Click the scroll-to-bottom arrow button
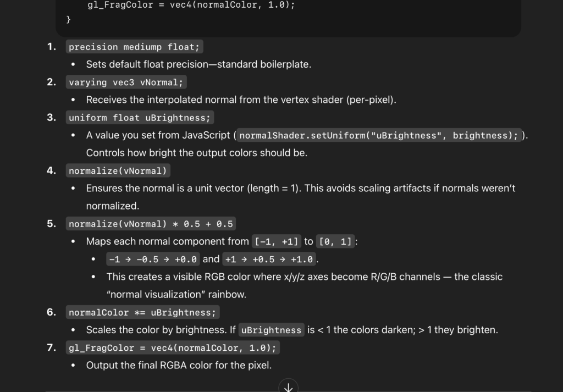Viewport: 563px width, 392px height. click(288, 386)
